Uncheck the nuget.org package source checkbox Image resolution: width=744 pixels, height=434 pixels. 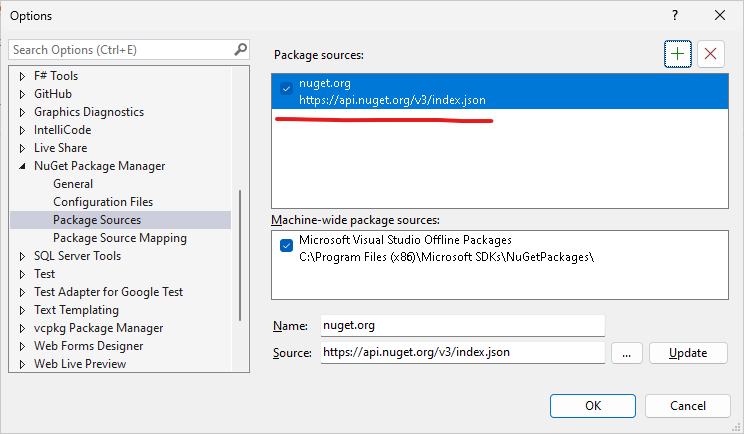point(287,89)
